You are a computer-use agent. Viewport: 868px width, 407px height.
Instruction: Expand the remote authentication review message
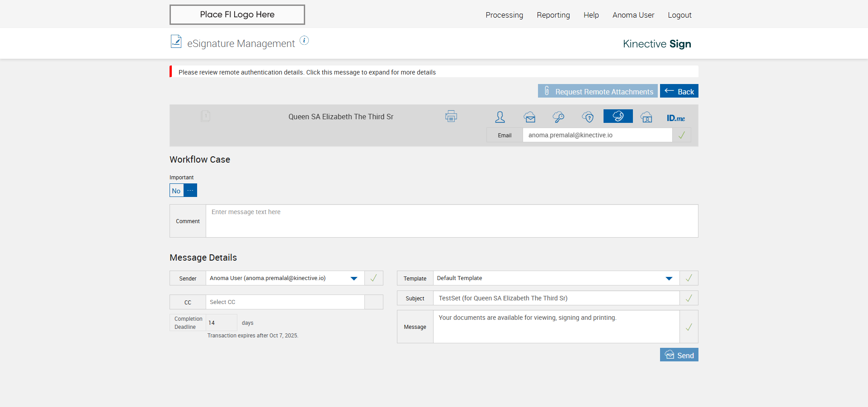click(x=307, y=72)
